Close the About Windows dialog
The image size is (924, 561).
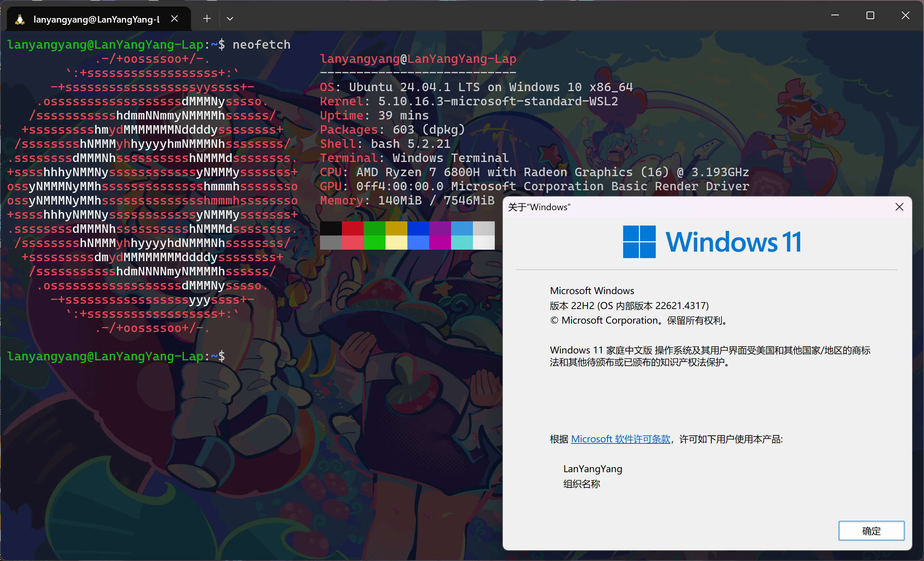899,207
